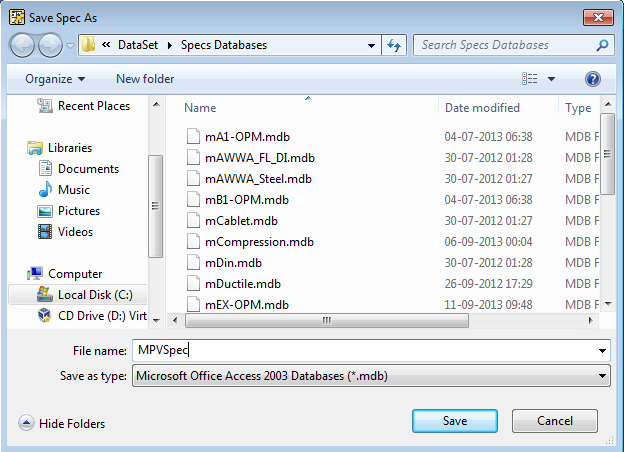Click file icon of mB1-OPM.mdb
Viewport: 624px width, 452px height.
[193, 199]
